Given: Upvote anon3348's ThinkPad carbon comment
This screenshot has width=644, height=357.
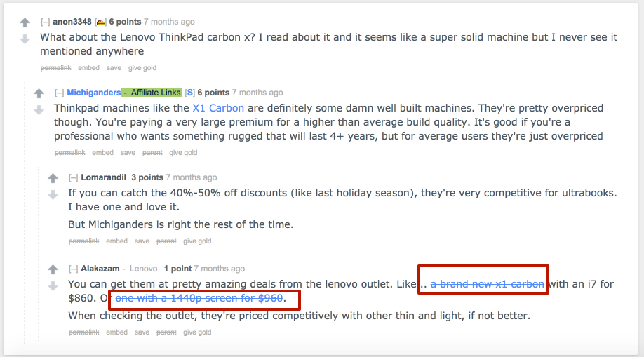Looking at the screenshot, I should tap(25, 23).
